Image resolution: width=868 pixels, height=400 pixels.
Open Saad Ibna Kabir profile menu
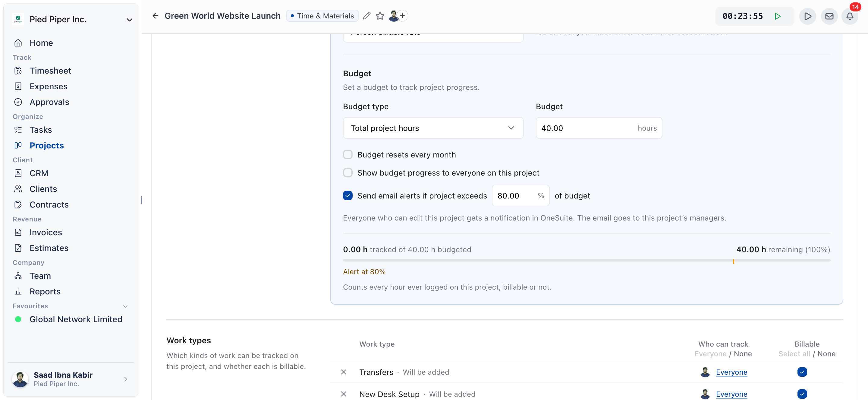click(71, 379)
